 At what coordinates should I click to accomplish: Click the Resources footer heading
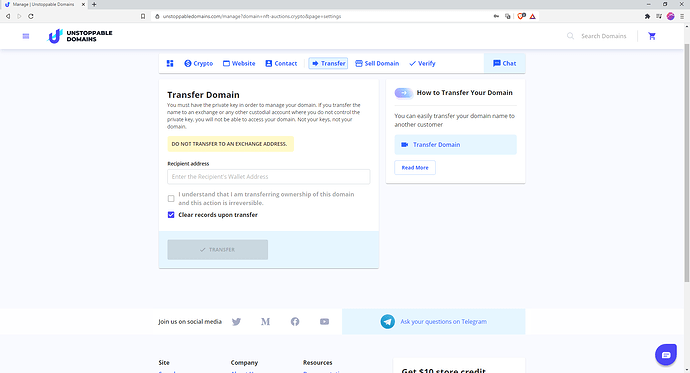pos(318,362)
